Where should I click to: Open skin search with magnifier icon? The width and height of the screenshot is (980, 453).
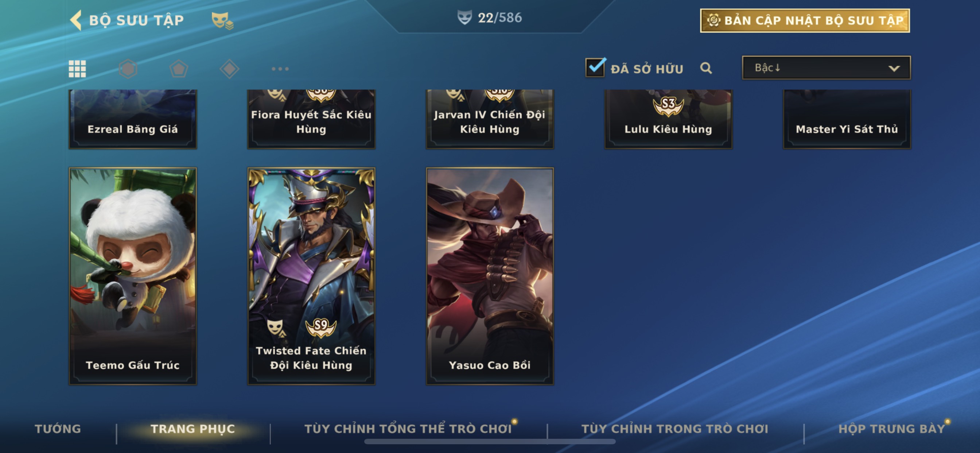(706, 68)
